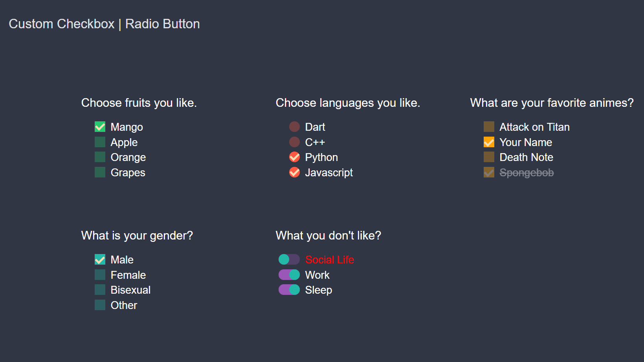Image resolution: width=644 pixels, height=362 pixels.
Task: Choose the Female gender option
Action: pyautogui.click(x=100, y=274)
